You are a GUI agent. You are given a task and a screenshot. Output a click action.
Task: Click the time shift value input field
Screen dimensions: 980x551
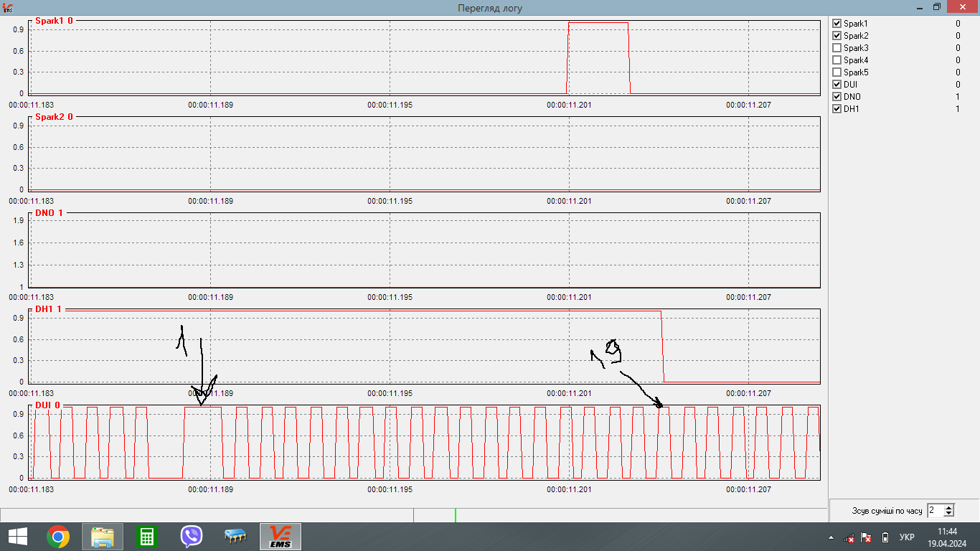point(935,511)
